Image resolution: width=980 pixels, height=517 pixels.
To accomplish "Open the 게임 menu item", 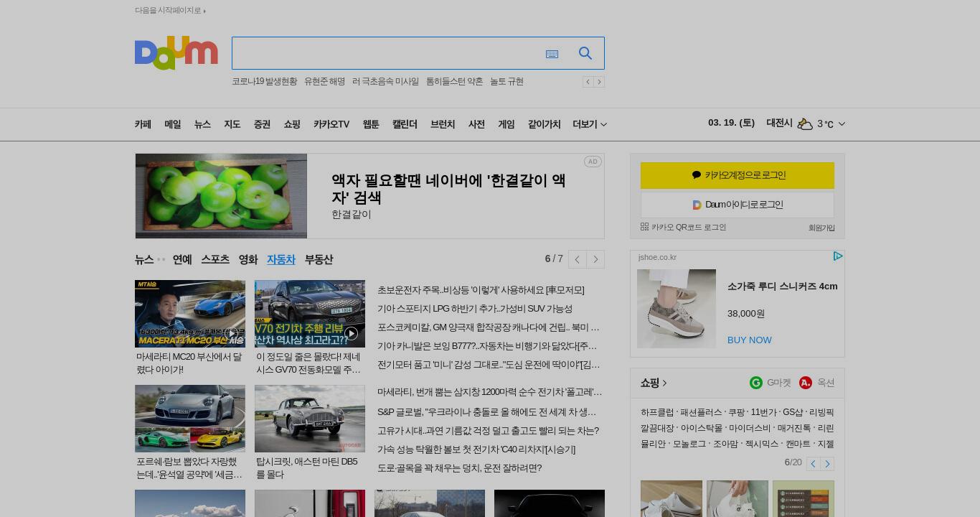I will click(x=507, y=124).
